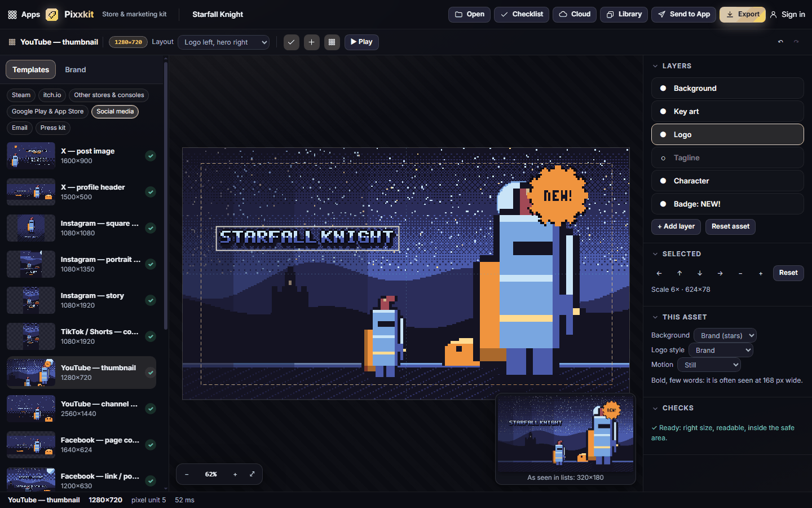Click the Export button

(x=742, y=15)
